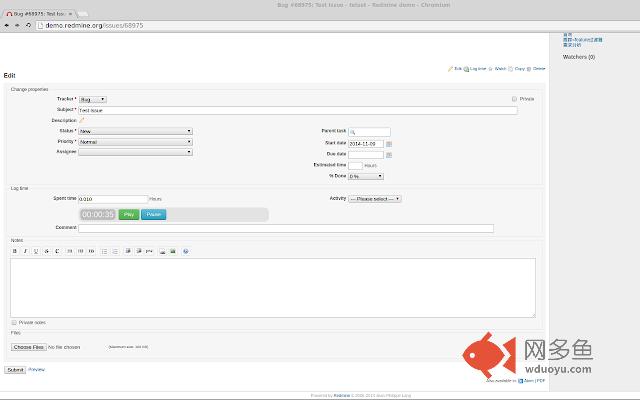Open the text formatting help icon
The height and width of the screenshot is (400, 640).
[x=186, y=251]
